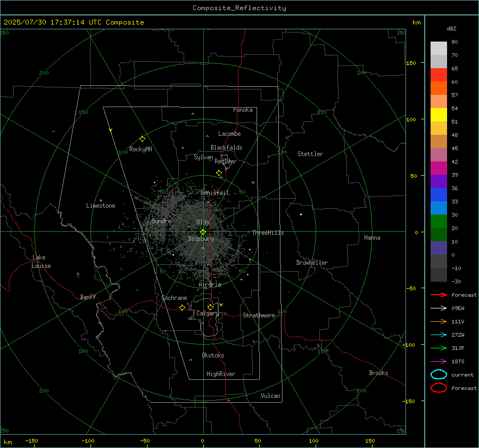The image size is (479, 448).
Task: Click the green 31JP arrow in the legend
Action: [439, 348]
